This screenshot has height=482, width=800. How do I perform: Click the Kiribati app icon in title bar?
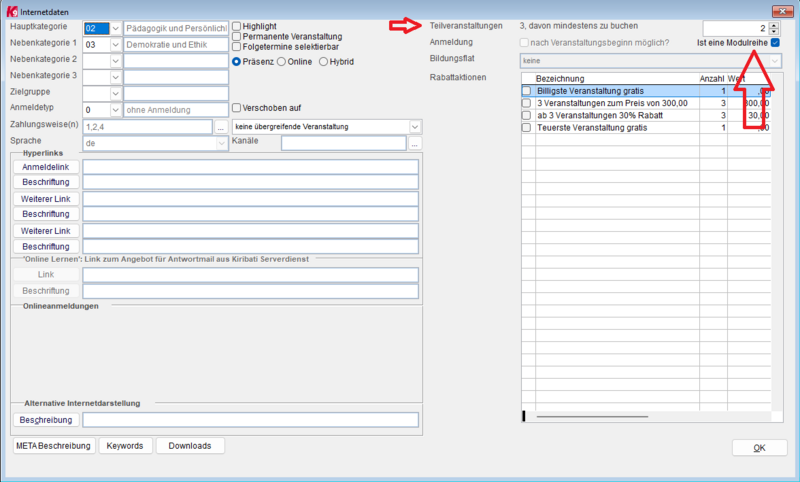pos(11,10)
